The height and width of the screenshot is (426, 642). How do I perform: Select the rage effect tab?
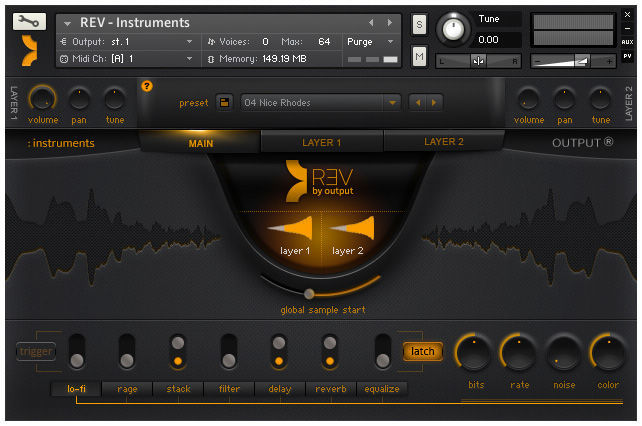(127, 389)
